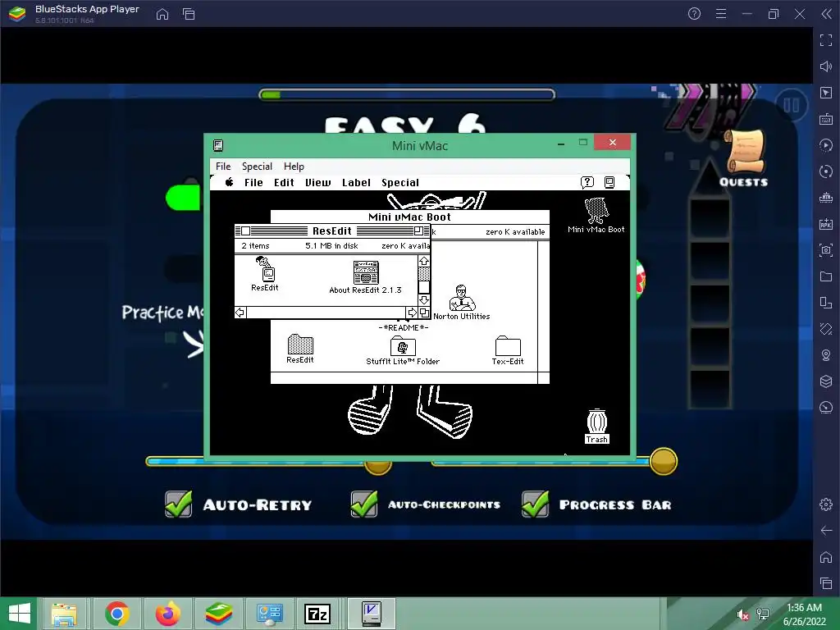Toggle the Auto-Checkpoints checkbox
Screen dimensions: 840x630
[x=364, y=504]
